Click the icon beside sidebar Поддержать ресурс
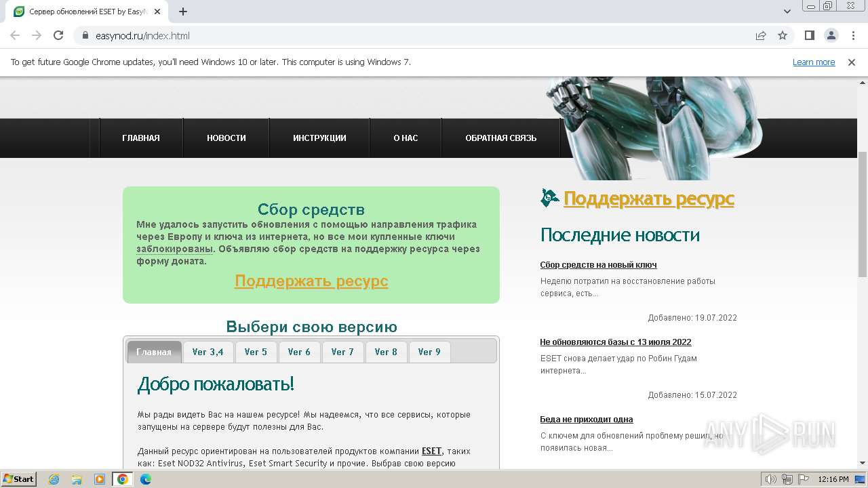This screenshot has width=868, height=488. point(549,198)
